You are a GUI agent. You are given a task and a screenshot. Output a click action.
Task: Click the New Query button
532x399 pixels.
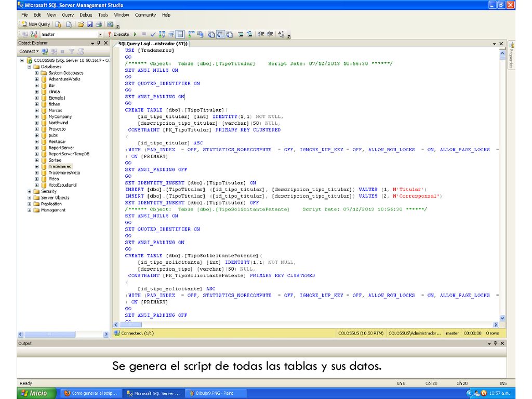pos(36,24)
